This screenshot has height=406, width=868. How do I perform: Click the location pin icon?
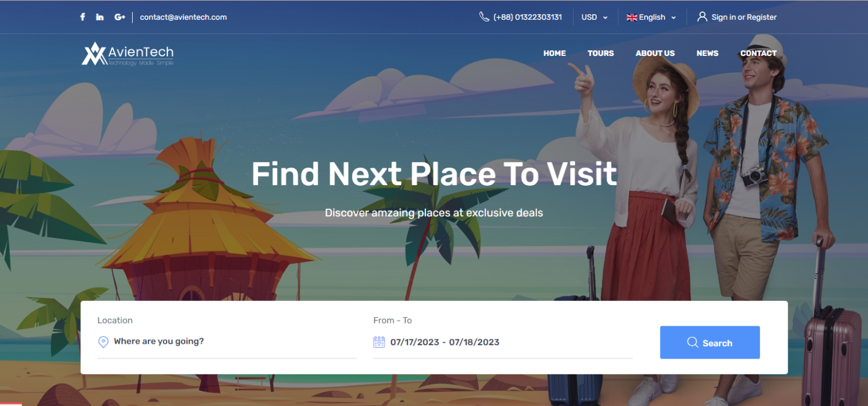[103, 342]
